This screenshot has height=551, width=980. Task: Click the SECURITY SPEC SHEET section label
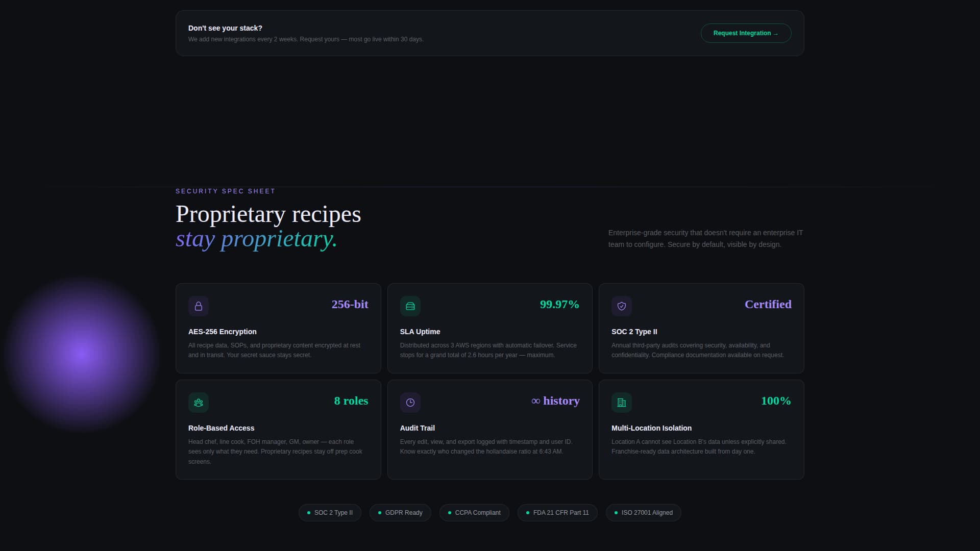click(x=225, y=191)
